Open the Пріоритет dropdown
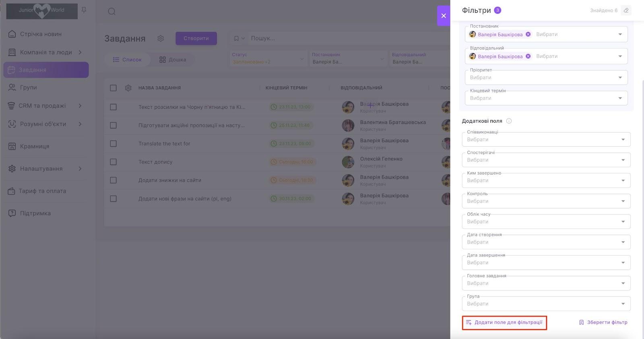This screenshot has height=339, width=644. click(546, 77)
